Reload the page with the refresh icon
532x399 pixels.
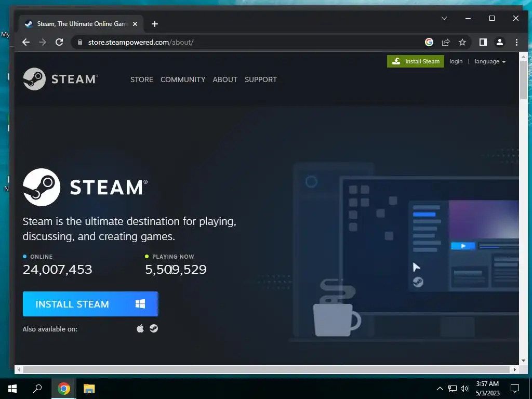point(59,42)
